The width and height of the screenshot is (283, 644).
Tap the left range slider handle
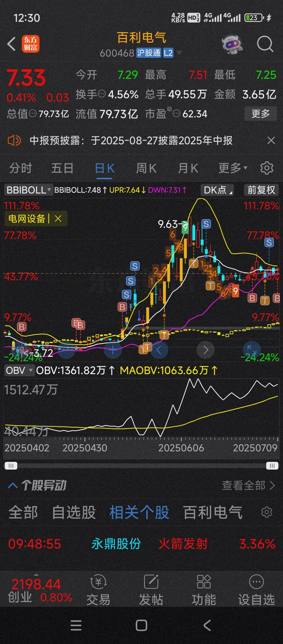click(11, 466)
